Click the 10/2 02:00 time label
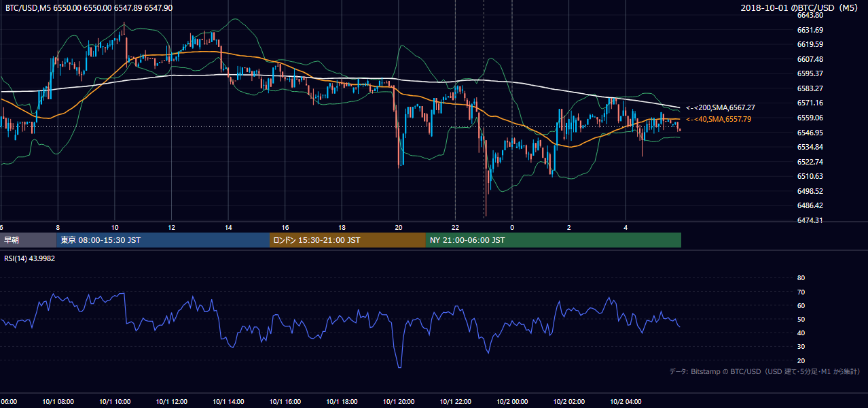This screenshot has height=408, width=868. point(568,401)
